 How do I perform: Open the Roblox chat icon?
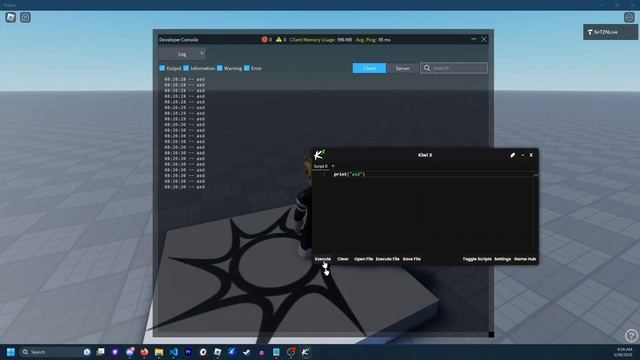[25, 17]
